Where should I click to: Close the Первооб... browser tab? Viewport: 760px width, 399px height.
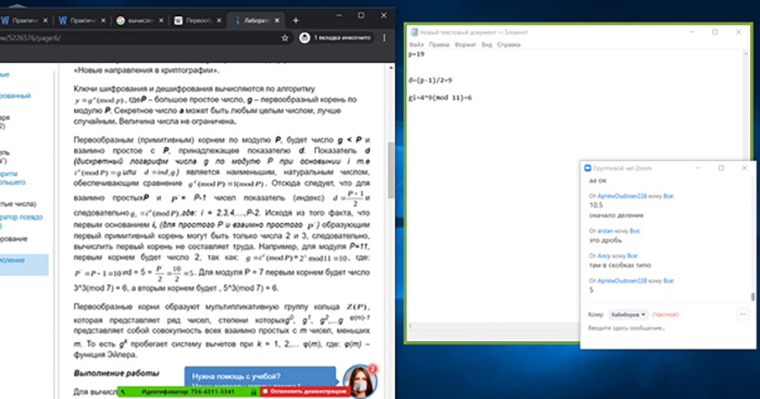[219, 20]
